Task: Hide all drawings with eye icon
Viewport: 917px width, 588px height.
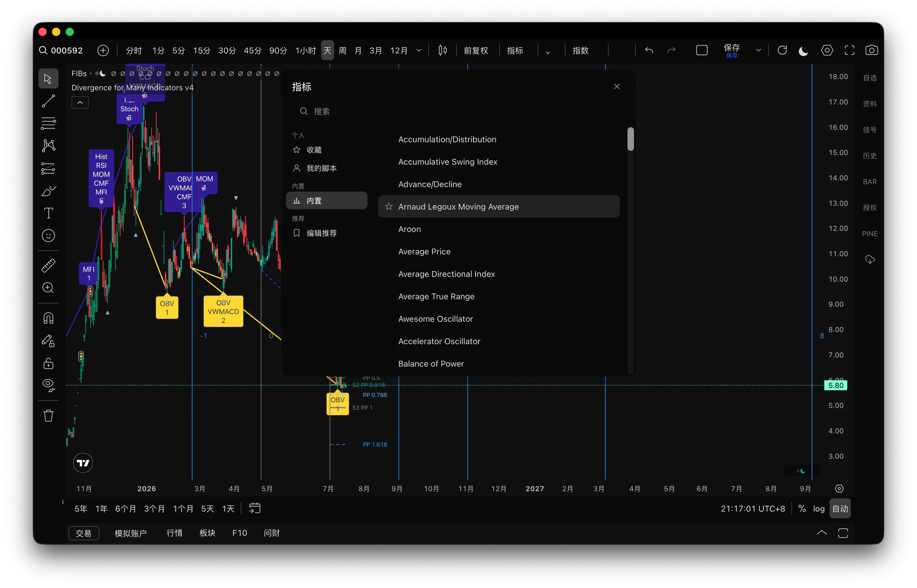Action: (x=48, y=385)
